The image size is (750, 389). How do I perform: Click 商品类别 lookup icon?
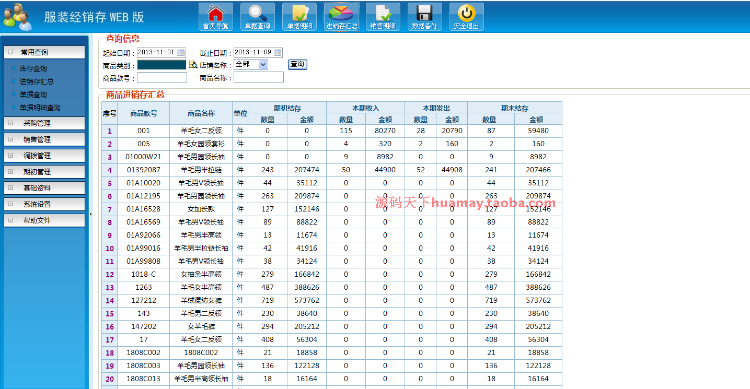(x=193, y=65)
